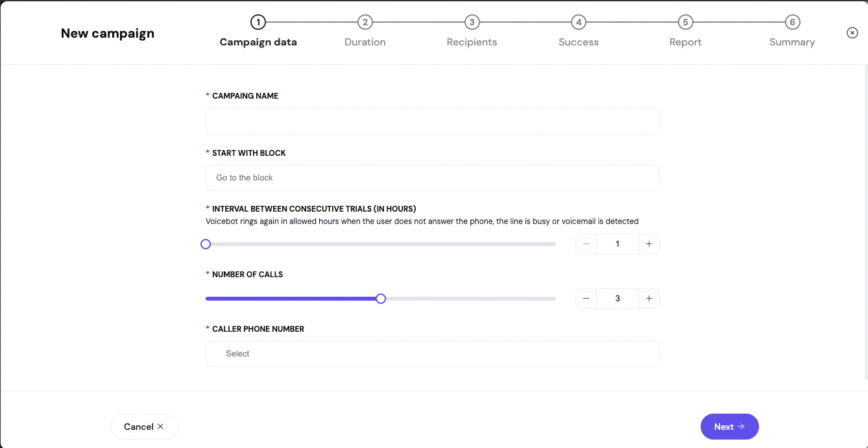Click the Campaign Name text field
The image size is (868, 448).
click(432, 121)
